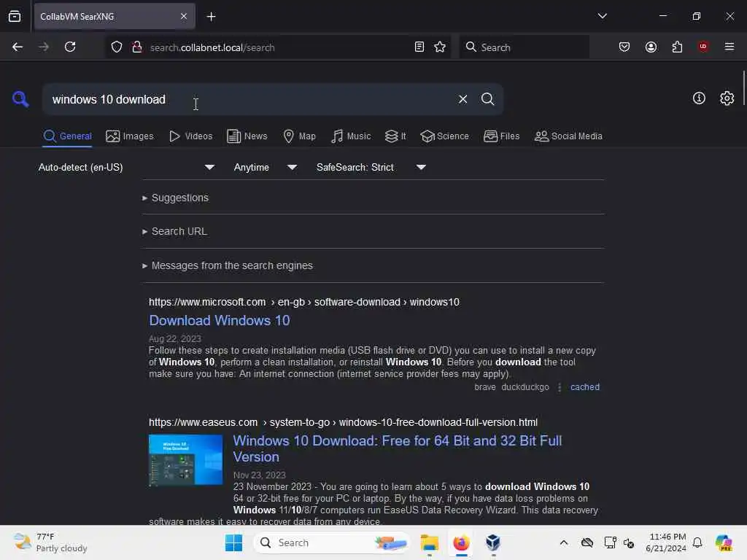Open the Download Windows 10 result link

coord(219,321)
